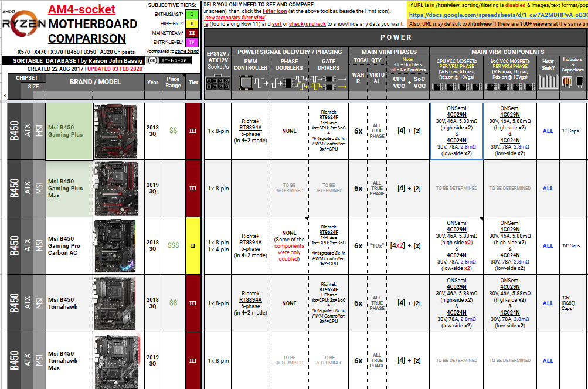Open RT8894A link in Gaming Plus row
Viewport: 588px width, 389px height.
[250, 128]
